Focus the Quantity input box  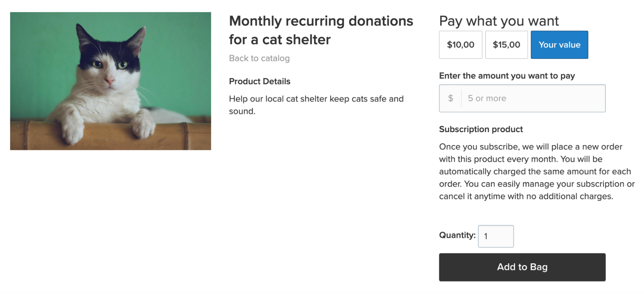(x=495, y=236)
